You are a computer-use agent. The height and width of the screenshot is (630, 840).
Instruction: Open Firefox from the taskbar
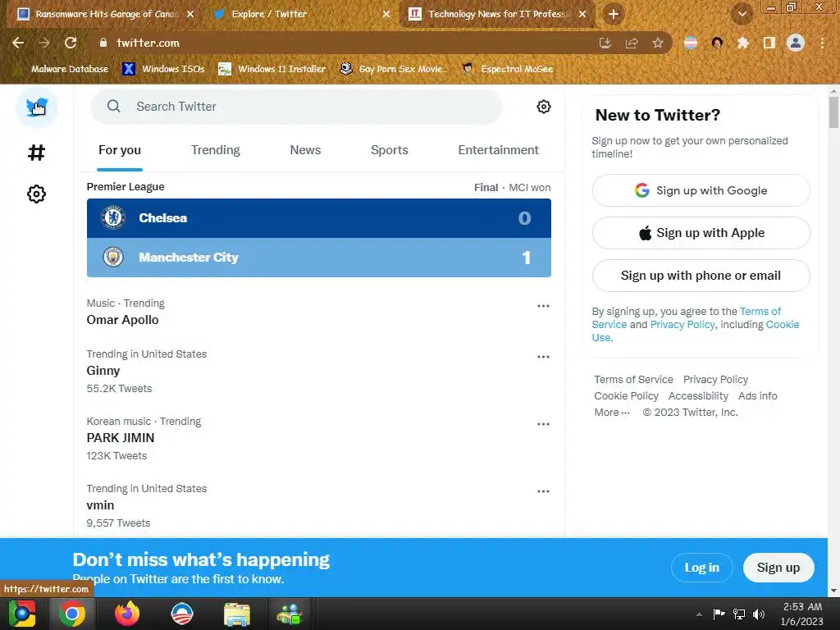(127, 614)
